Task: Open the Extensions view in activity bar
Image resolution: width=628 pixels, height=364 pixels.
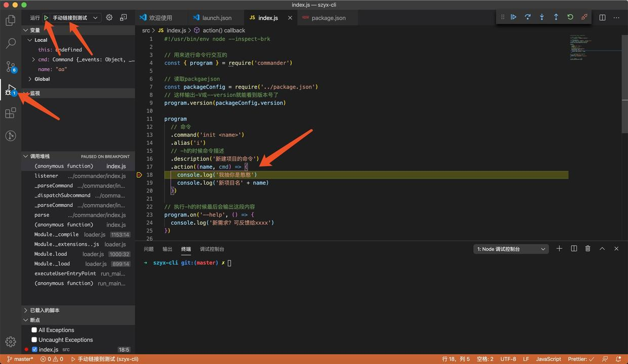Action: pyautogui.click(x=10, y=113)
